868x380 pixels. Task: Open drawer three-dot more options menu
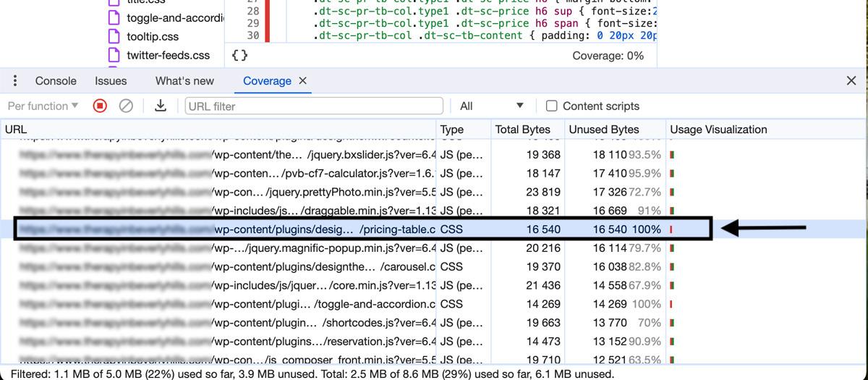click(x=15, y=81)
